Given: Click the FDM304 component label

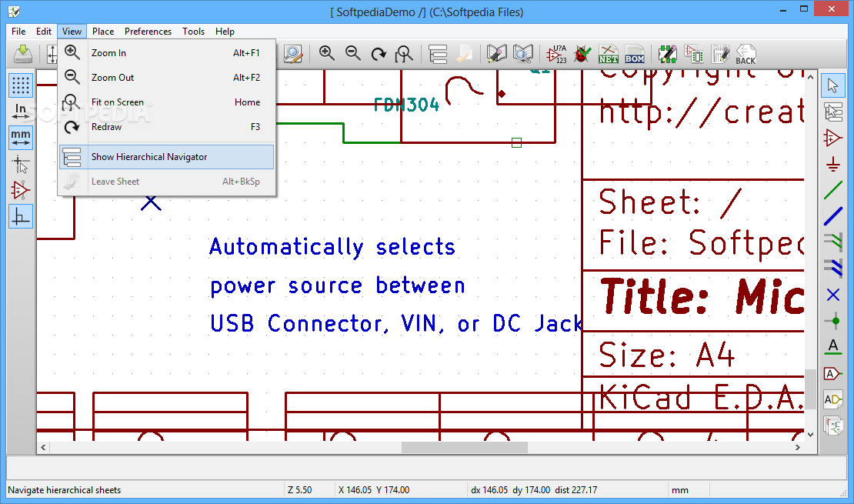Looking at the screenshot, I should 406,105.
